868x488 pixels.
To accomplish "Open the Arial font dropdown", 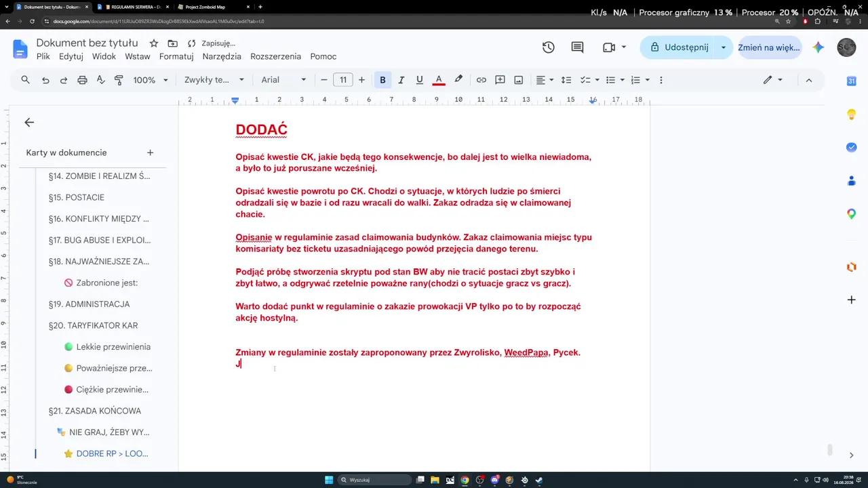I will [x=283, y=80].
